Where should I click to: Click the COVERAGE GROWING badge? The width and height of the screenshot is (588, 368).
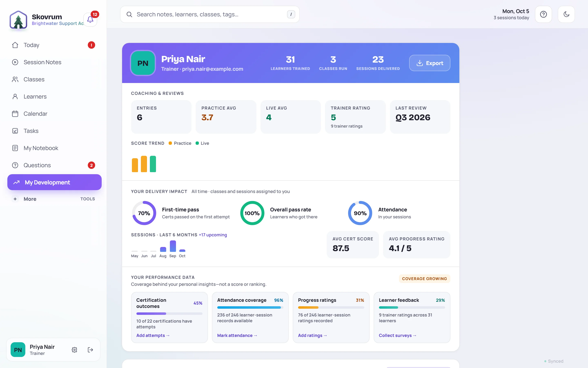[424, 279]
